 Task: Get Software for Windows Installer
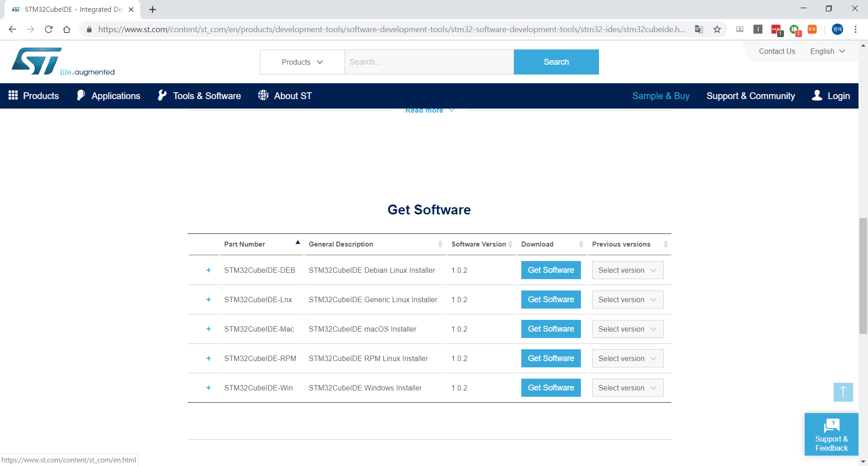pos(551,388)
